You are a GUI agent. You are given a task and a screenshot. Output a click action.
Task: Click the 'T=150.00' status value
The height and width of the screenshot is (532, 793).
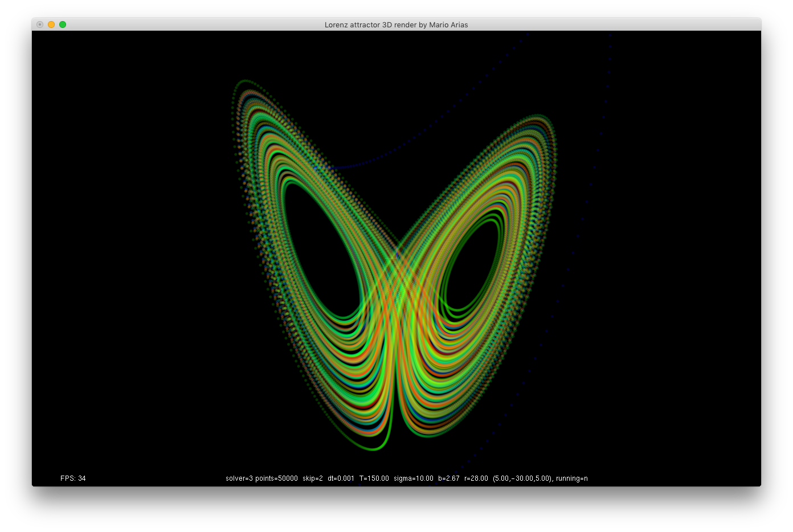[x=374, y=478]
